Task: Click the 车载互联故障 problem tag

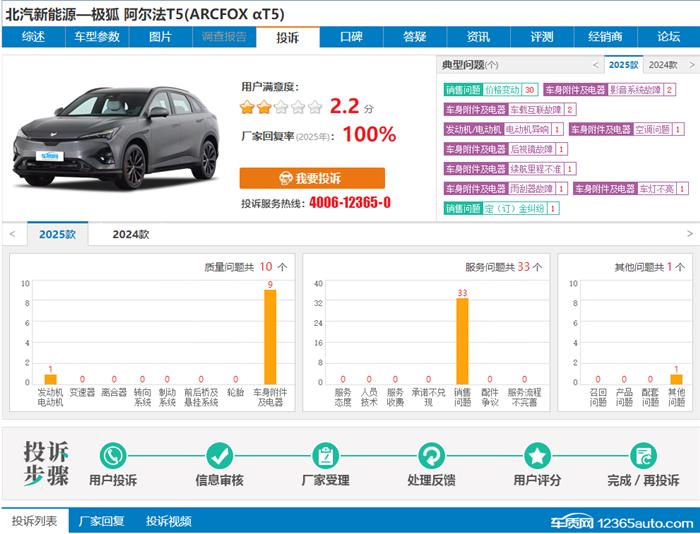Action: click(x=510, y=109)
